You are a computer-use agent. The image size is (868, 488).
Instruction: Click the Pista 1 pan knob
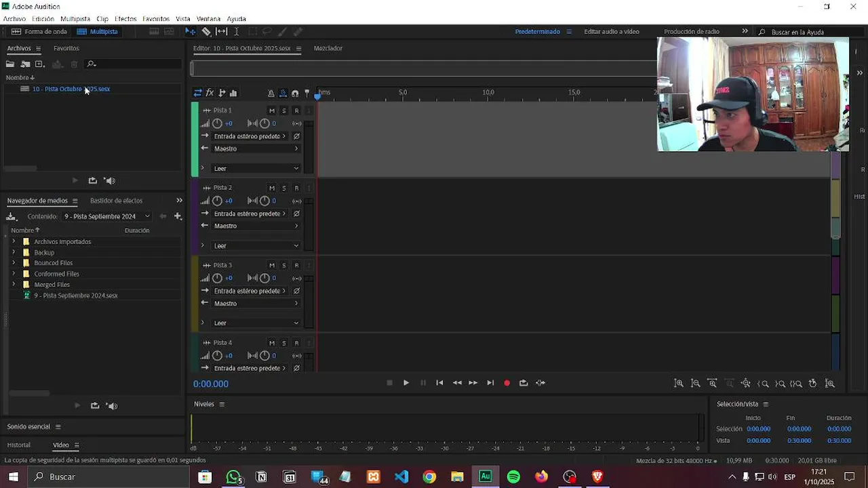tap(264, 123)
